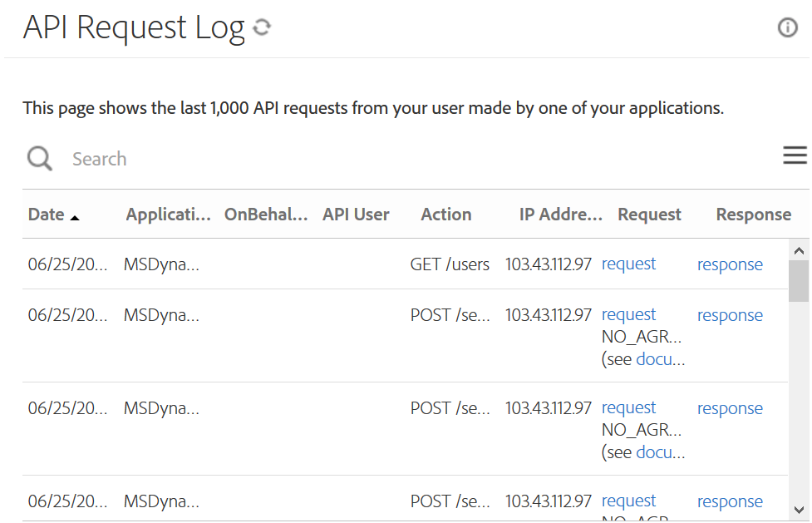812x523 pixels.
Task: Select the GET /users action cell
Action: 450,264
